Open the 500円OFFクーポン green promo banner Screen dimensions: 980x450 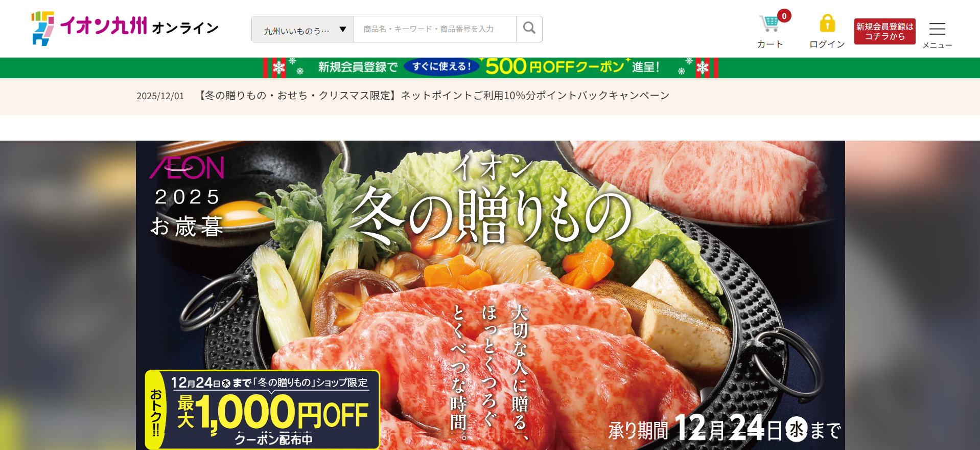(490, 67)
